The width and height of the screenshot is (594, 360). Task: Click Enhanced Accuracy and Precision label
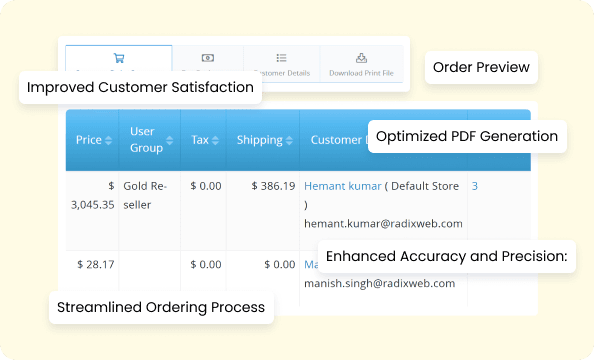(x=447, y=257)
